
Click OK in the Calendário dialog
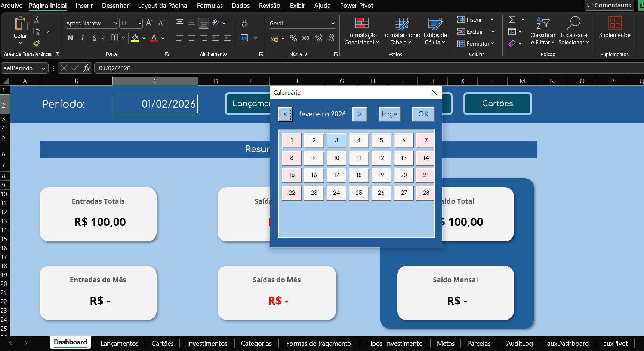423,114
